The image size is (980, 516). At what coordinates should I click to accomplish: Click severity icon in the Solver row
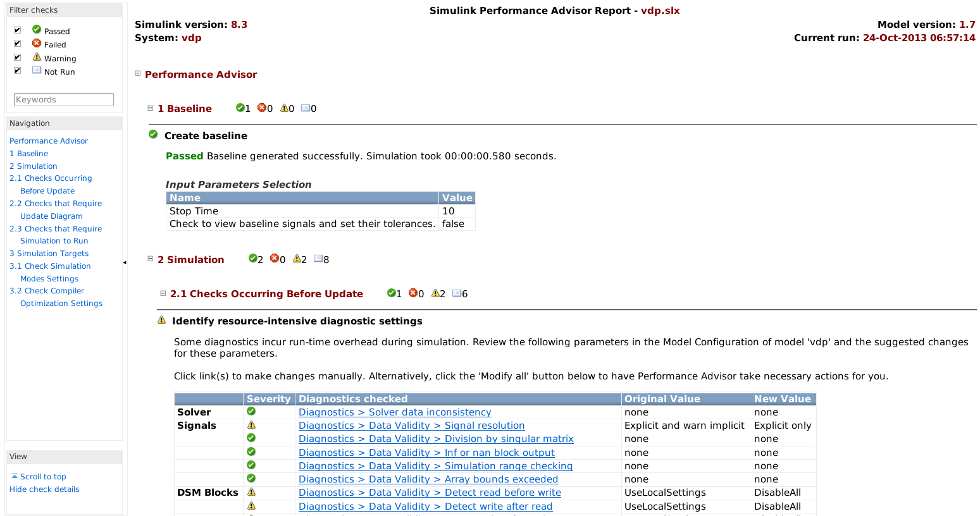pyautogui.click(x=251, y=411)
